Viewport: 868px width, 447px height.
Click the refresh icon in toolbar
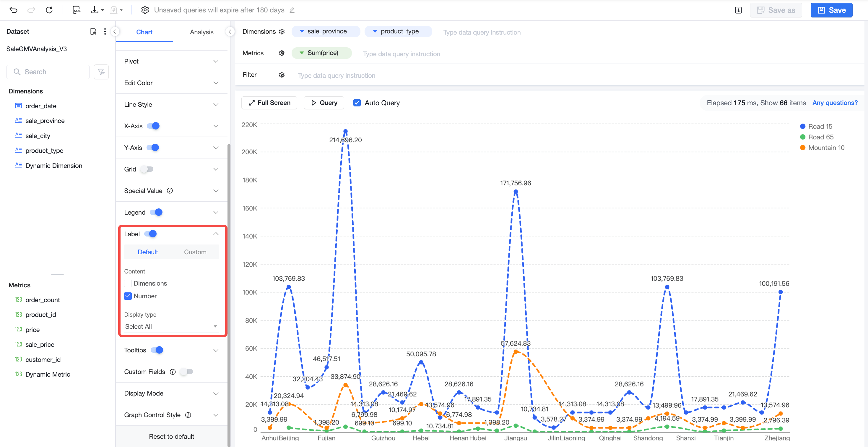(49, 10)
